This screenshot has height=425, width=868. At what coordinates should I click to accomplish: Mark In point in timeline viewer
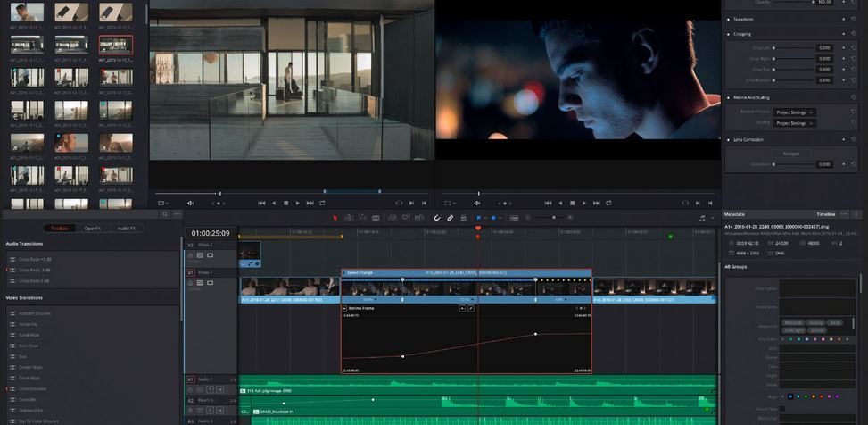(698, 204)
